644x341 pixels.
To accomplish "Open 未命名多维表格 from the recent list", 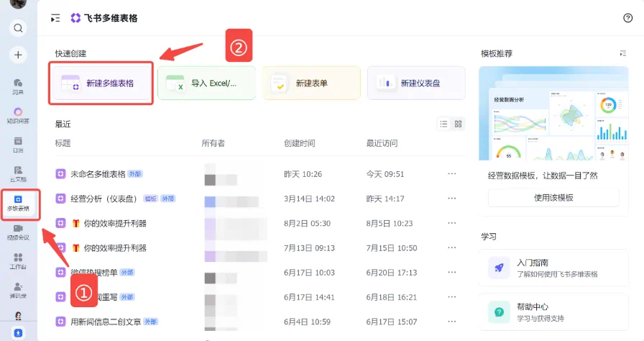I will click(x=98, y=174).
